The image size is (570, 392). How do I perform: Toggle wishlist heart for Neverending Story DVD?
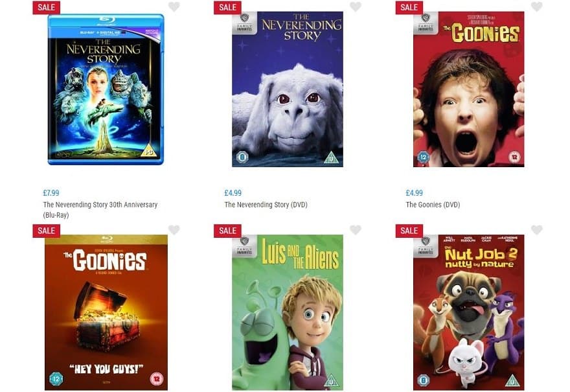click(x=356, y=6)
